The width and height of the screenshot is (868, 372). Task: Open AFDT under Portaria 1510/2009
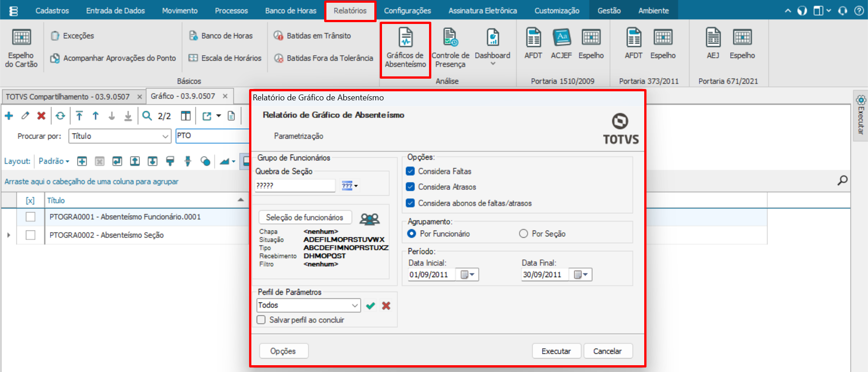point(533,44)
